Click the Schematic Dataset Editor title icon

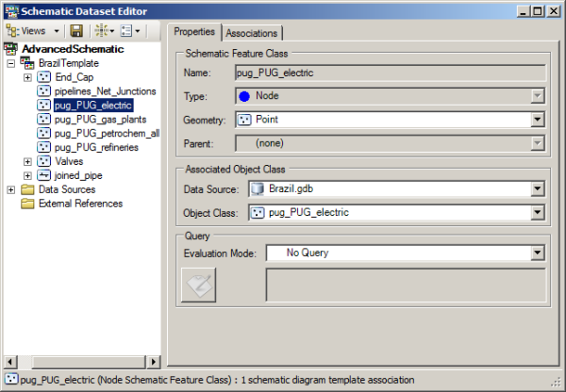click(11, 11)
